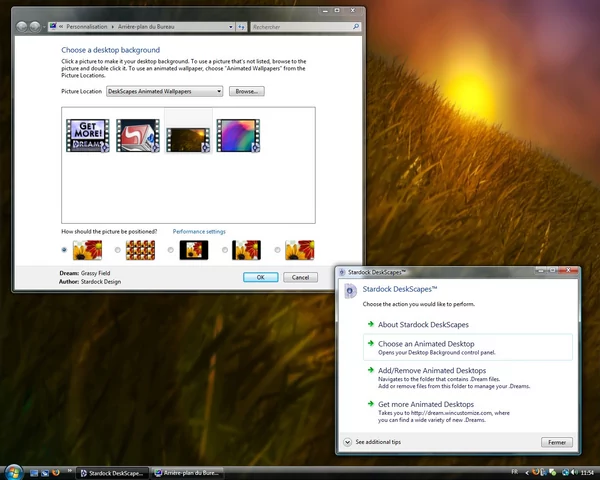Screen dimensions: 600x480
Task: Show hidden tray icons arrow
Action: coord(527,473)
